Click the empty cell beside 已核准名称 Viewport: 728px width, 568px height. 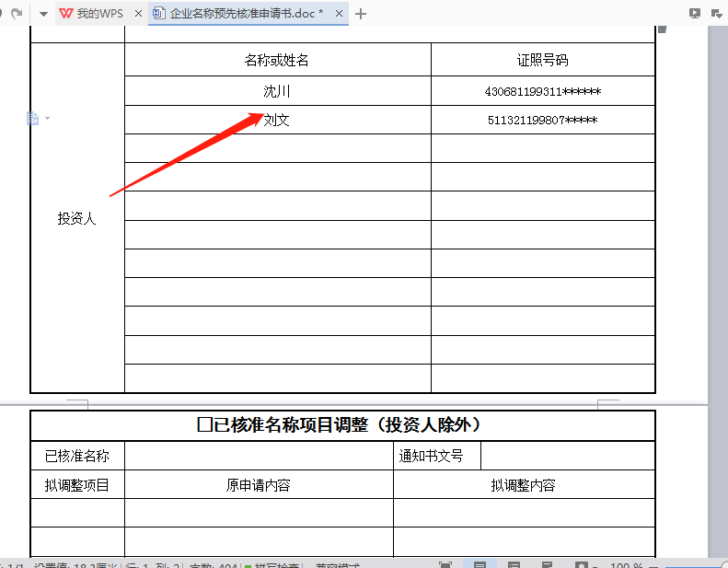tap(259, 456)
